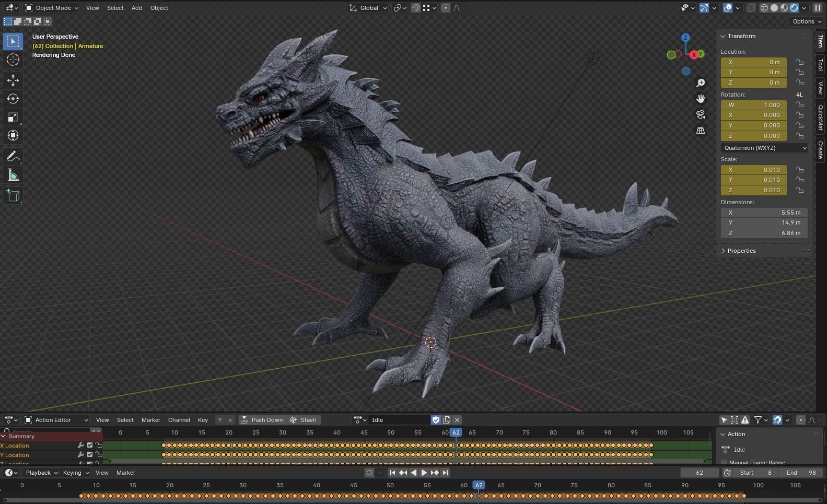827x504 pixels.
Task: Toggle fake user shield for Idle
Action: tap(436, 420)
